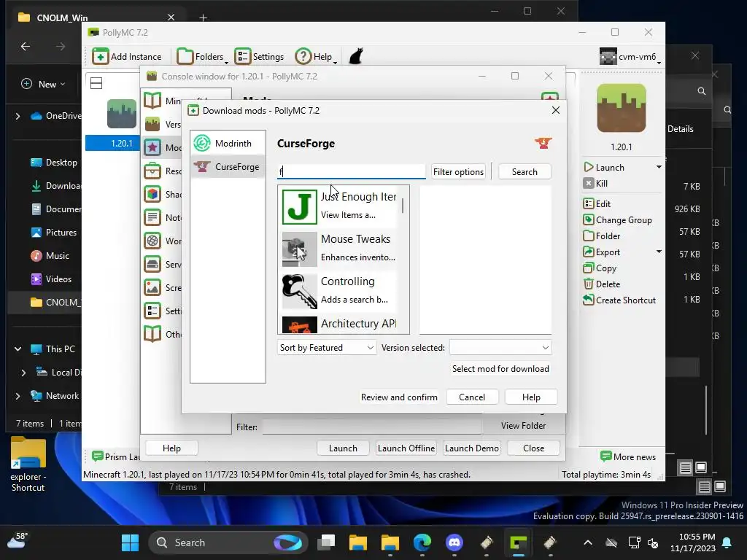The width and height of the screenshot is (747, 560).
Task: Open Folders menu in PollyMC toolbar
Action: [202, 57]
